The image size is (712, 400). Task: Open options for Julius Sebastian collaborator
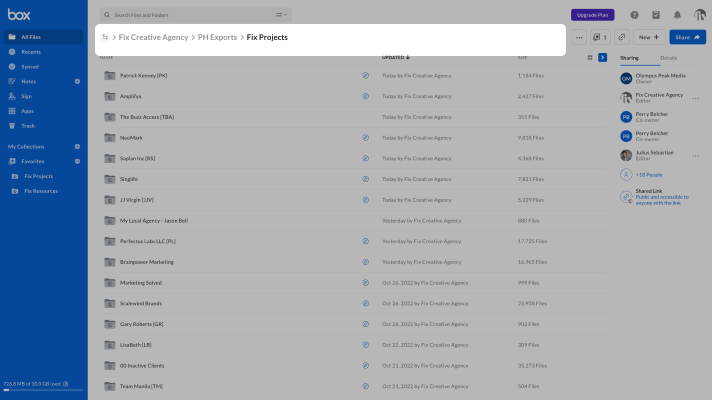coord(695,156)
